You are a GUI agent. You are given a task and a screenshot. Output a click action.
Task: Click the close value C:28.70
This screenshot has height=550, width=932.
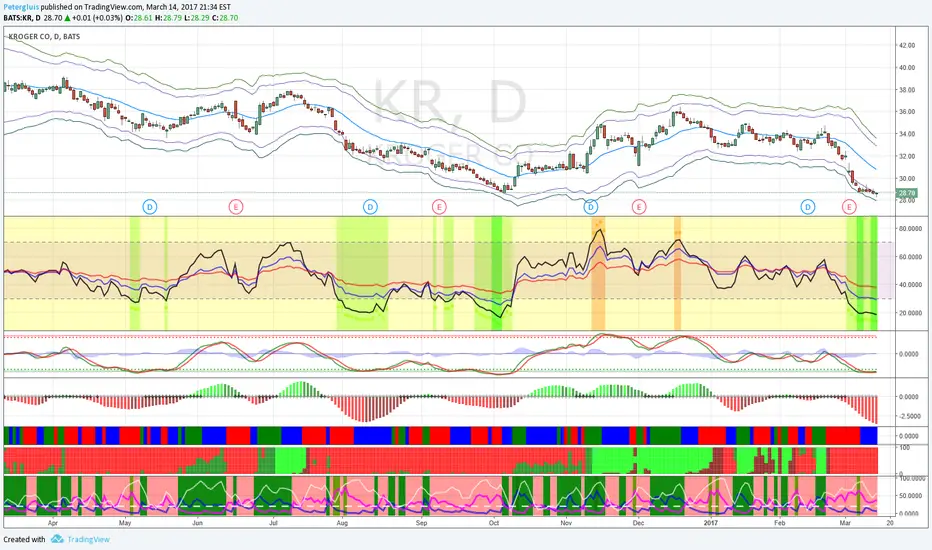pos(225,18)
